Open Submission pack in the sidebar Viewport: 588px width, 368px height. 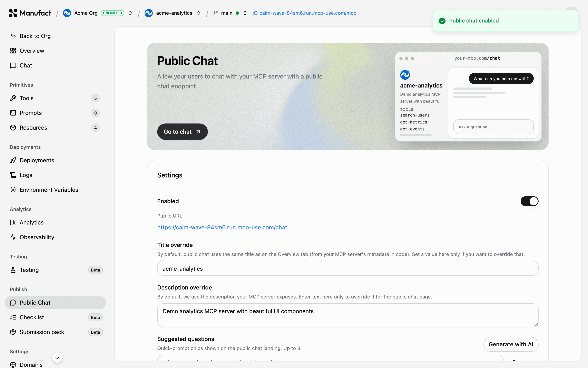[x=55, y=332]
